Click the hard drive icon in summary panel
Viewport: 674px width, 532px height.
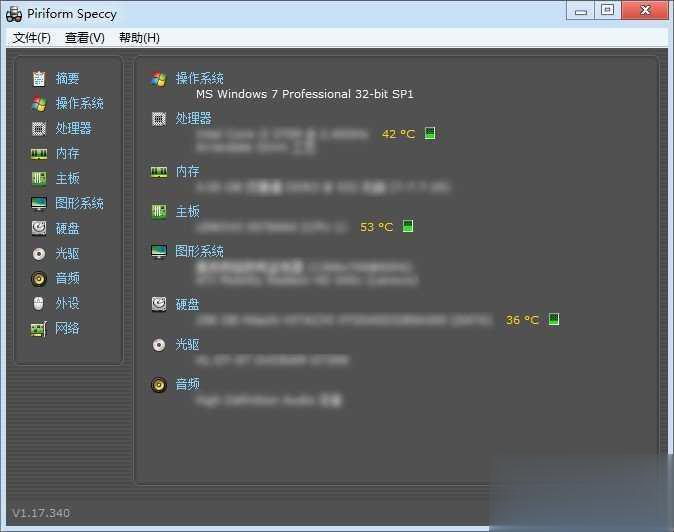159,304
